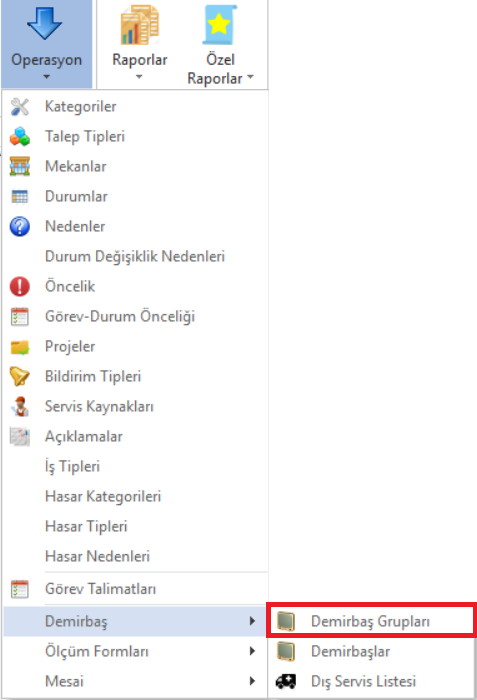The height and width of the screenshot is (700, 477).
Task: Open the Operasyon dropdown button
Action: tap(46, 44)
